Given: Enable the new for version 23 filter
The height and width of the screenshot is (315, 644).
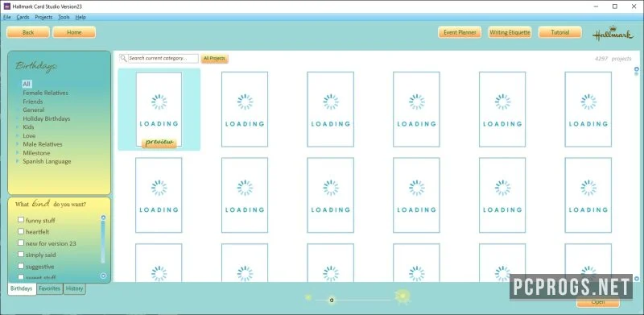Looking at the screenshot, I should point(21,242).
